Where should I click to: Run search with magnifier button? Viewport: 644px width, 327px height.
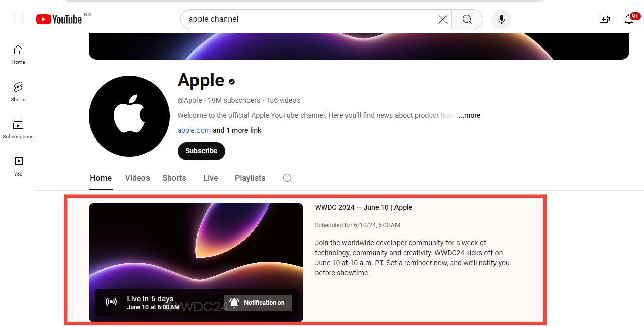467,19
